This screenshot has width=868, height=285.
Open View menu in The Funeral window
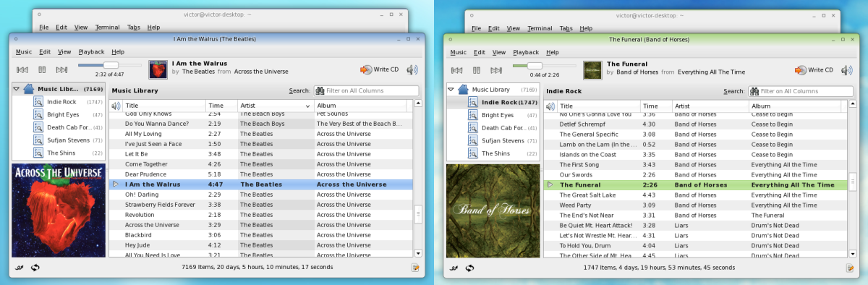pyautogui.click(x=498, y=51)
